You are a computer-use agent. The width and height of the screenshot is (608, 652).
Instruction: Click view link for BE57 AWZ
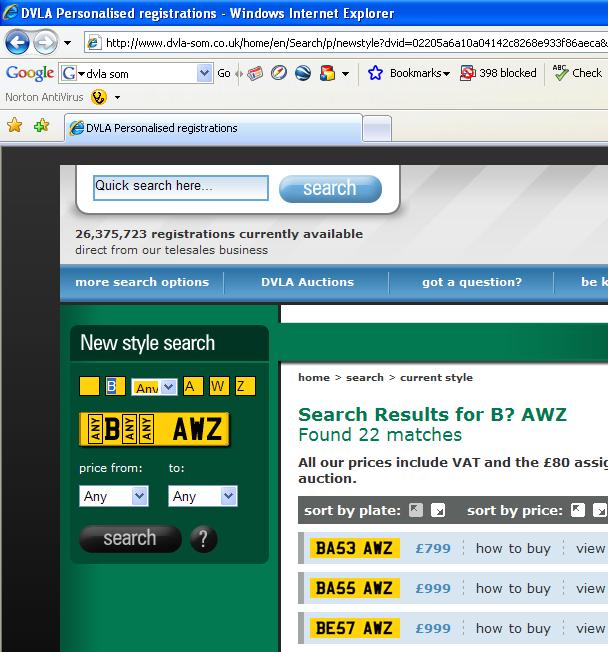(591, 628)
